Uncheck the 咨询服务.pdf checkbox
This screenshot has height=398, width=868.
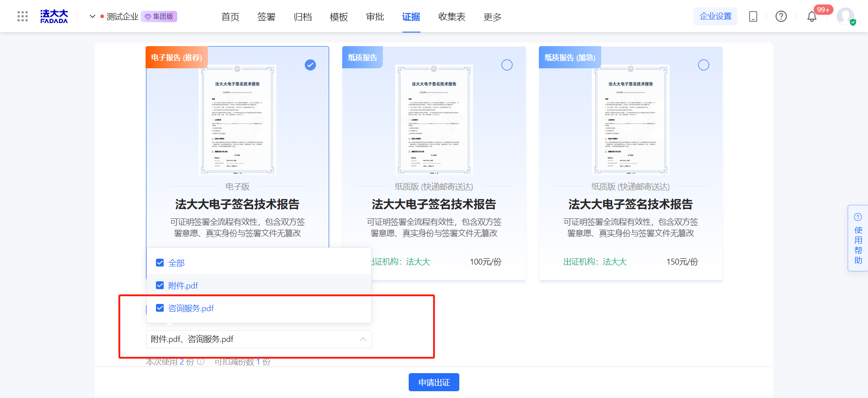(x=160, y=308)
